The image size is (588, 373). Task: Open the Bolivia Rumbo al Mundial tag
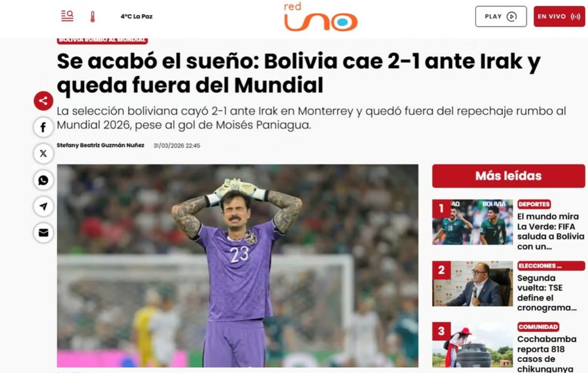click(102, 40)
